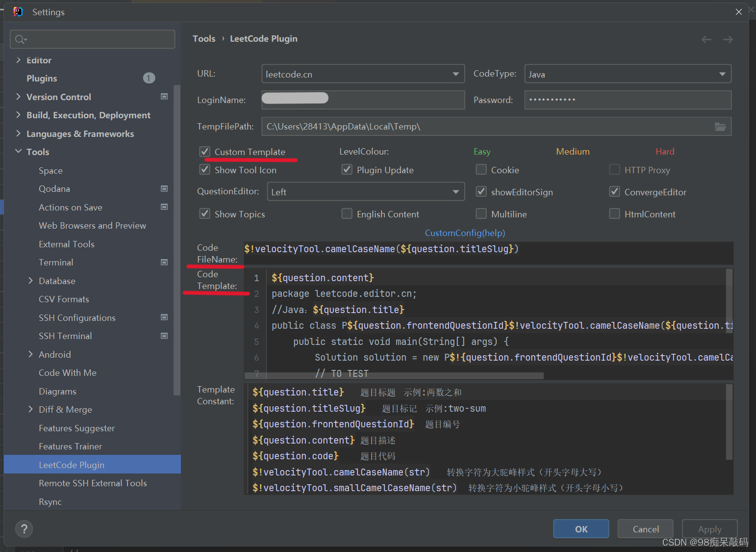Collapse the Tools section chevron
The image size is (756, 552).
18,152
